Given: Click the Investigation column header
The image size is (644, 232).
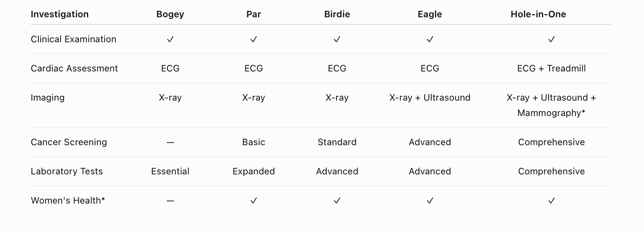Looking at the screenshot, I should [x=60, y=14].
